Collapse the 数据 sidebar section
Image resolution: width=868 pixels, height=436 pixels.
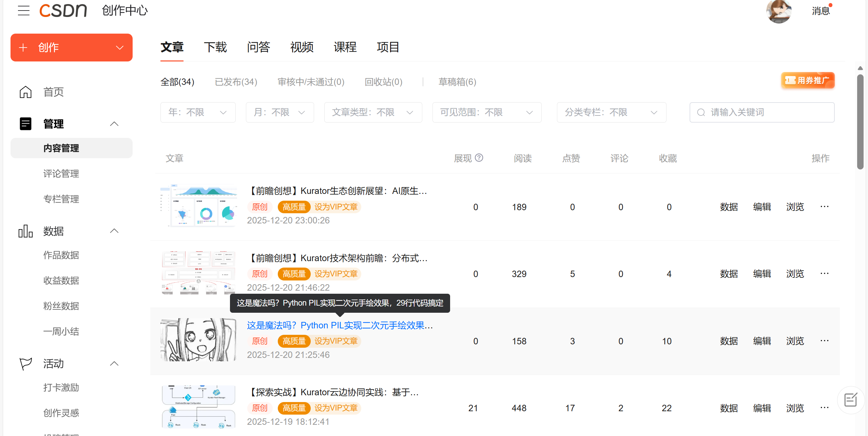tap(114, 231)
